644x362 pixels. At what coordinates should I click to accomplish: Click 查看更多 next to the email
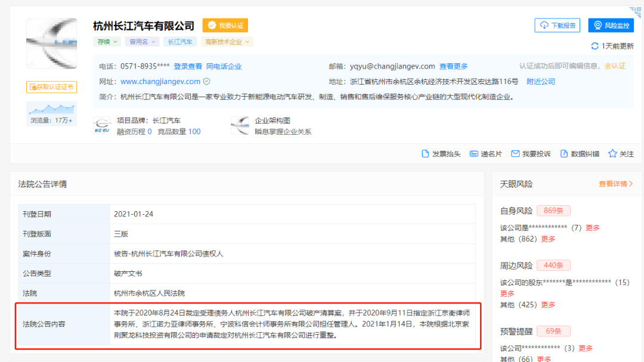(453, 66)
